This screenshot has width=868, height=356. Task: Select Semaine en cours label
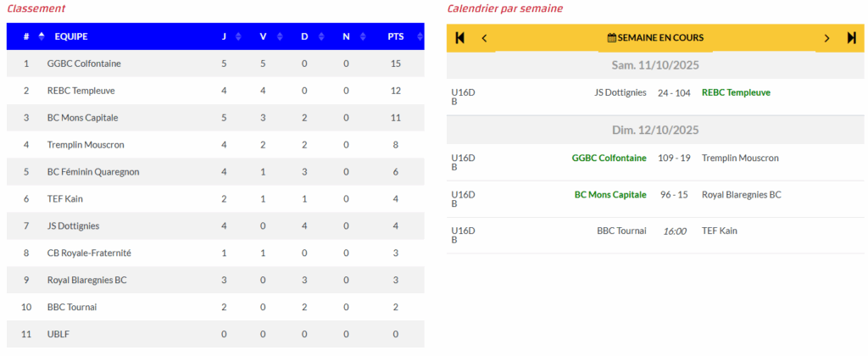tap(660, 37)
